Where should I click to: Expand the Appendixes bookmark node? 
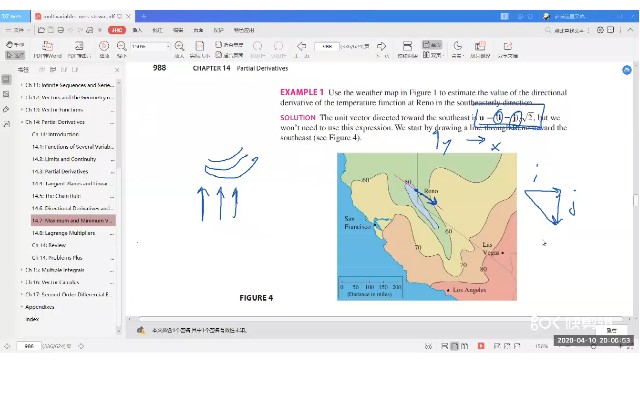pyautogui.click(x=22, y=307)
